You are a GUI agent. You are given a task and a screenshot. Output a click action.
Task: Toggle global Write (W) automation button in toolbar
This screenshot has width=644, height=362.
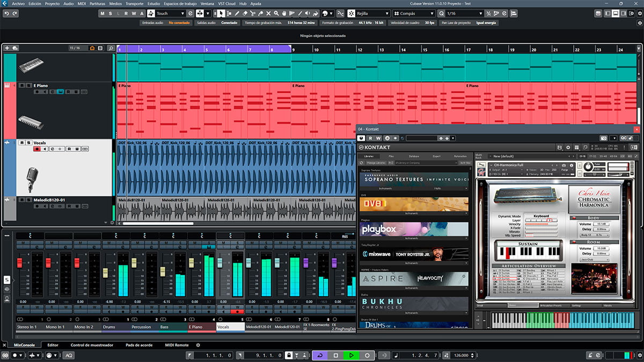pos(134,13)
